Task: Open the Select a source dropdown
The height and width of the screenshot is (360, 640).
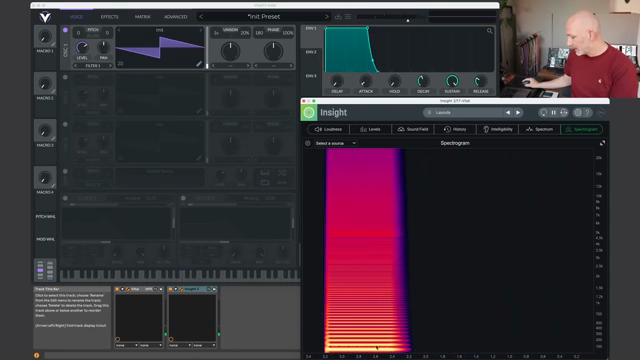Action: coord(336,143)
